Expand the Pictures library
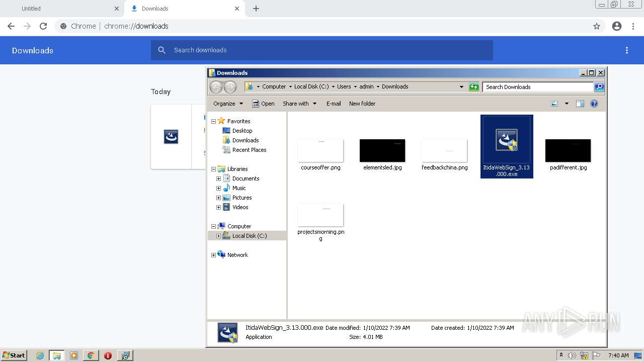Image resolution: width=644 pixels, height=362 pixels. coord(218,198)
